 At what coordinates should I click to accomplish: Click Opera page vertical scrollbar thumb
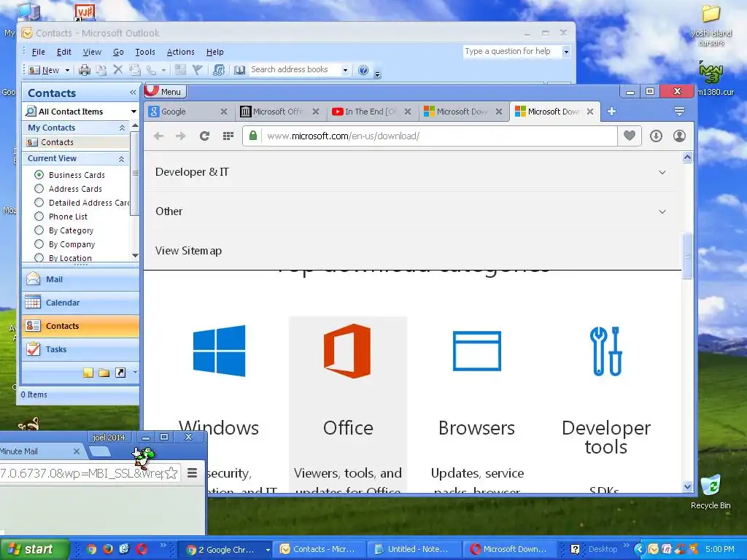coord(687,256)
